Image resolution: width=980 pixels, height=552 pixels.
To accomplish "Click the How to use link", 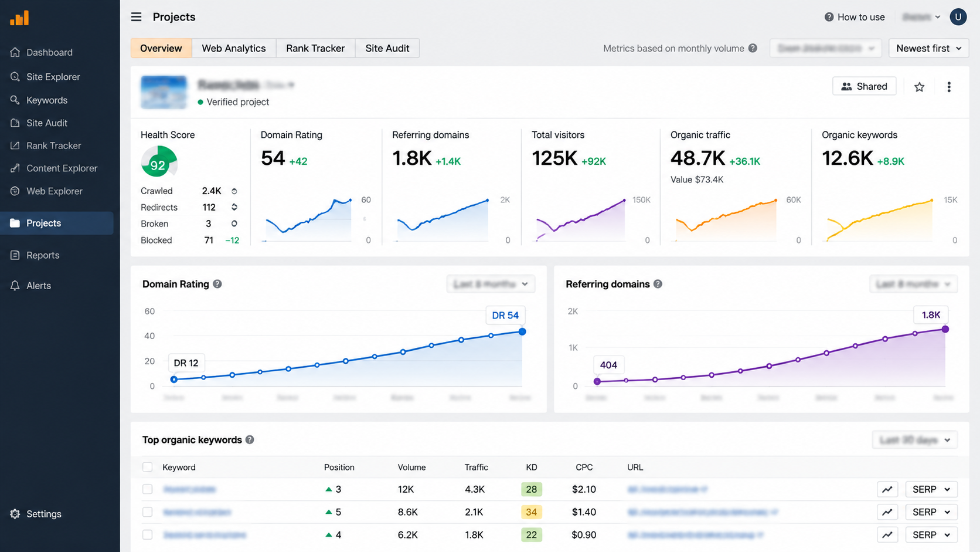I will [x=855, y=17].
